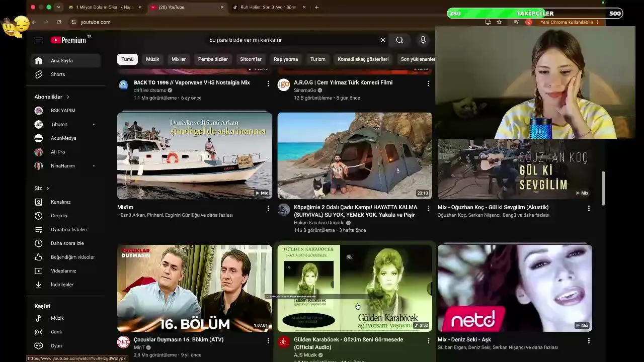Open AJS Müzik channel avatar

coord(284,342)
